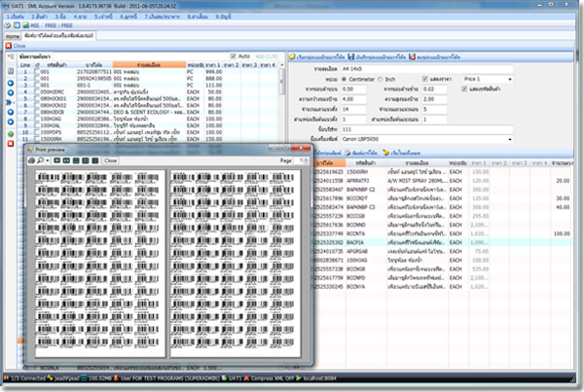The width and height of the screenshot is (584, 392).
Task: Click the 4.00 width input field
Action: (353, 99)
